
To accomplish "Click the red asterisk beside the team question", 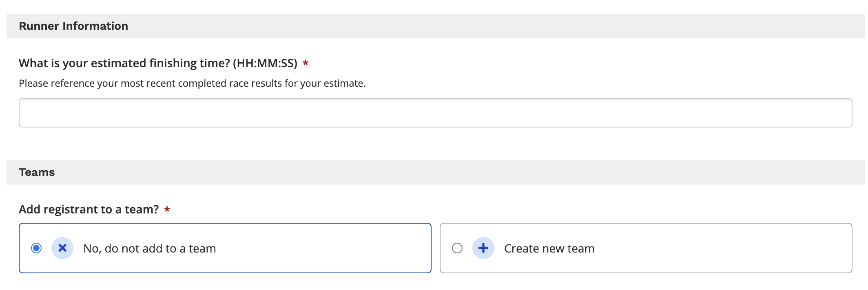I will click(x=167, y=210).
